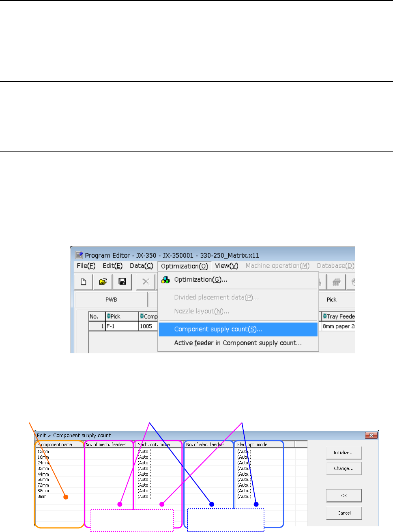
Task: Click the sort arrows icon on Comp column
Action: 142,316
